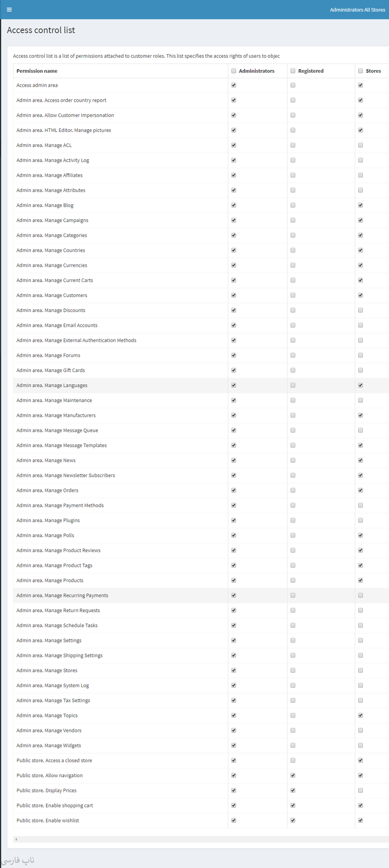Enable Stores for Manage ACL
Screen dimensions: 389x868
click(x=361, y=145)
